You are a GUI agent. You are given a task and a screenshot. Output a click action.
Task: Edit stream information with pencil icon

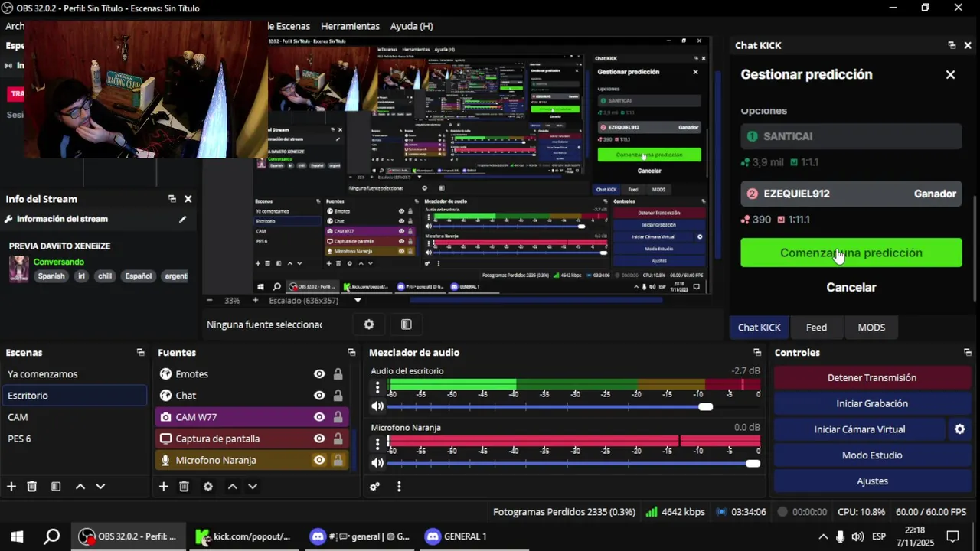182,219
